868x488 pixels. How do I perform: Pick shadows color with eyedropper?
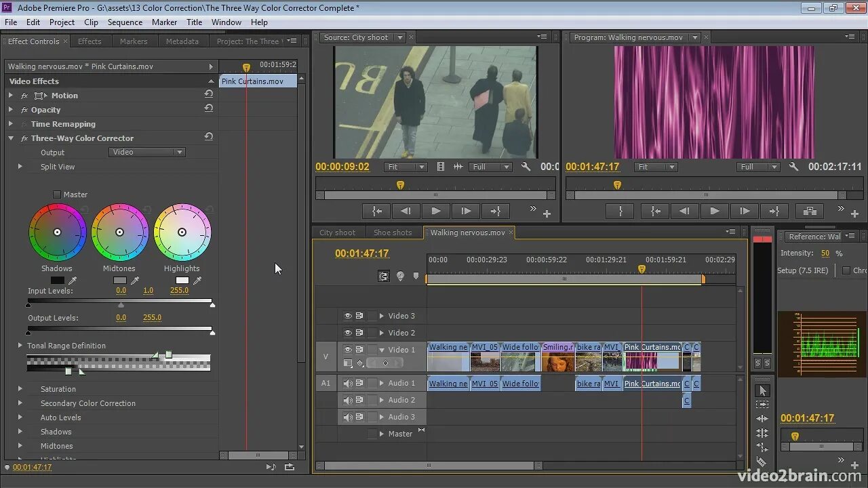[73, 281]
